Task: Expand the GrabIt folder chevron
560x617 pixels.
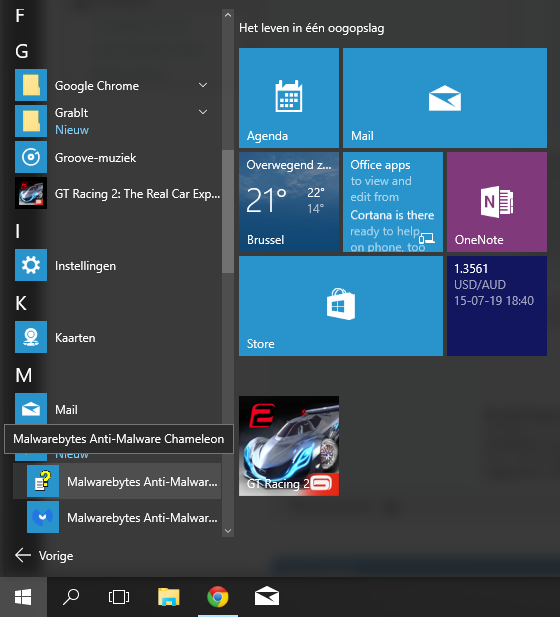Action: pos(203,113)
